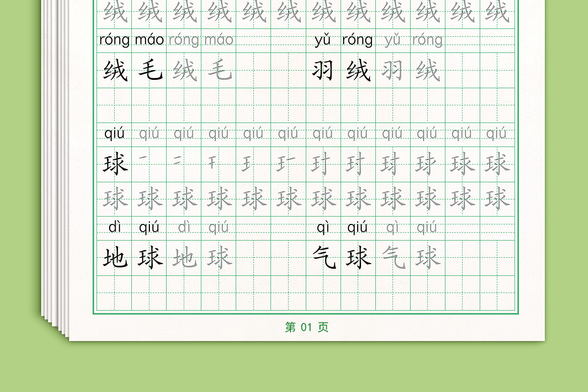Screen dimensions: 588x392
Task: Click the completed gray 球 ending the stroke-order row
Action: click(x=497, y=164)
